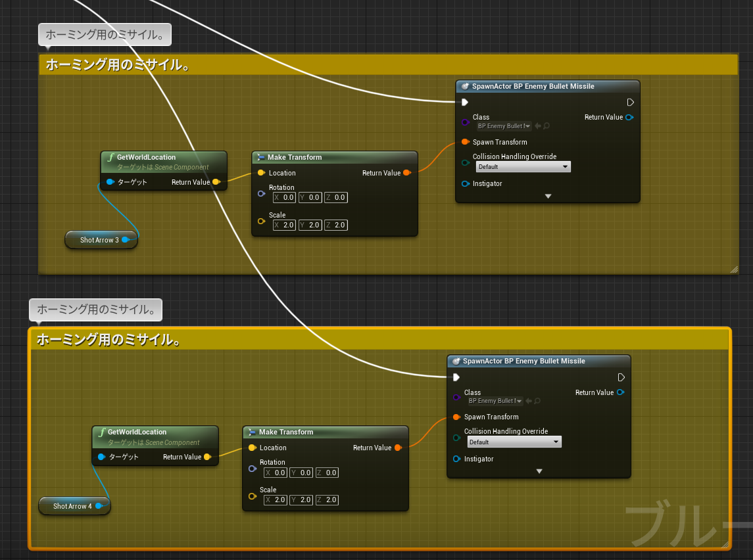
Task: Click the Location pin on the upper Make Transform node
Action: (x=261, y=173)
